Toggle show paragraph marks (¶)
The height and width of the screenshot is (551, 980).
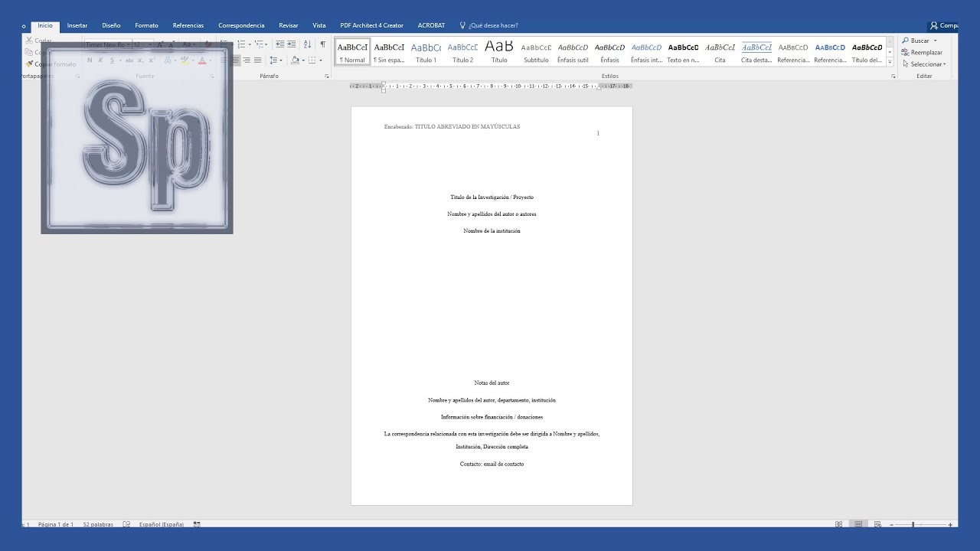322,44
